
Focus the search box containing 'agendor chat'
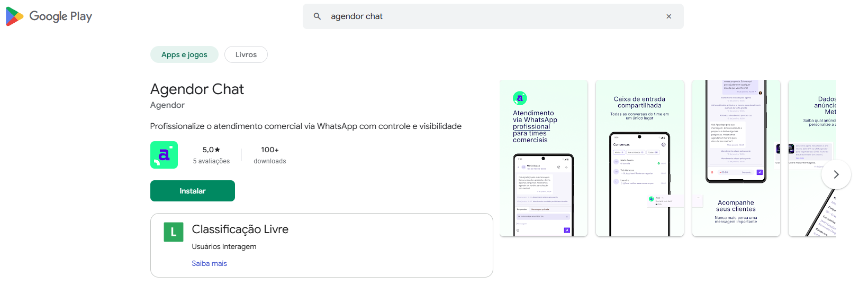point(493,16)
